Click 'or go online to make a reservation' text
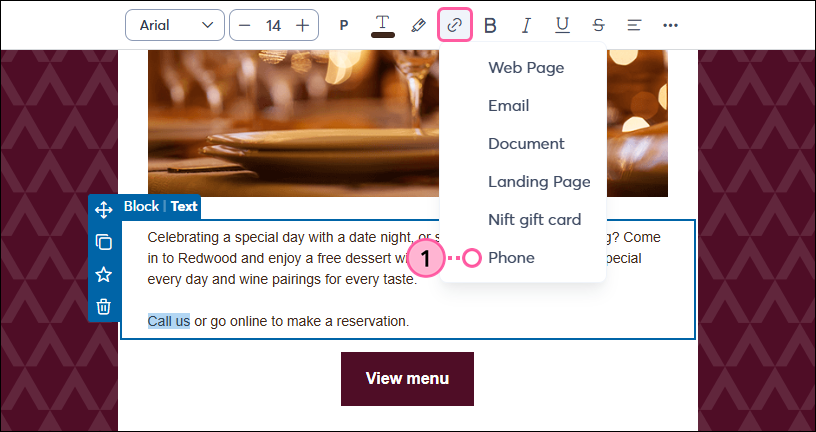This screenshot has width=816, height=432. point(302,322)
